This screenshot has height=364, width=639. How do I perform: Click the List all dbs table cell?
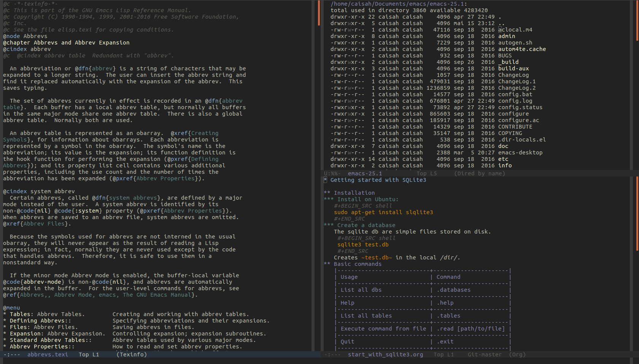point(361,290)
